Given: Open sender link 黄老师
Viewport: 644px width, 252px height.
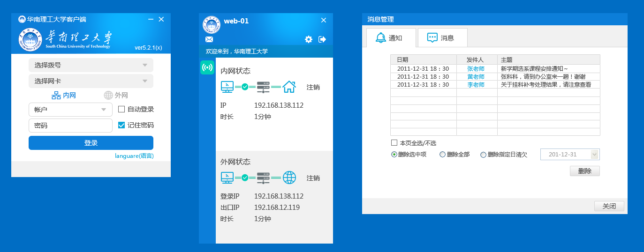Looking at the screenshot, I should coord(476,77).
